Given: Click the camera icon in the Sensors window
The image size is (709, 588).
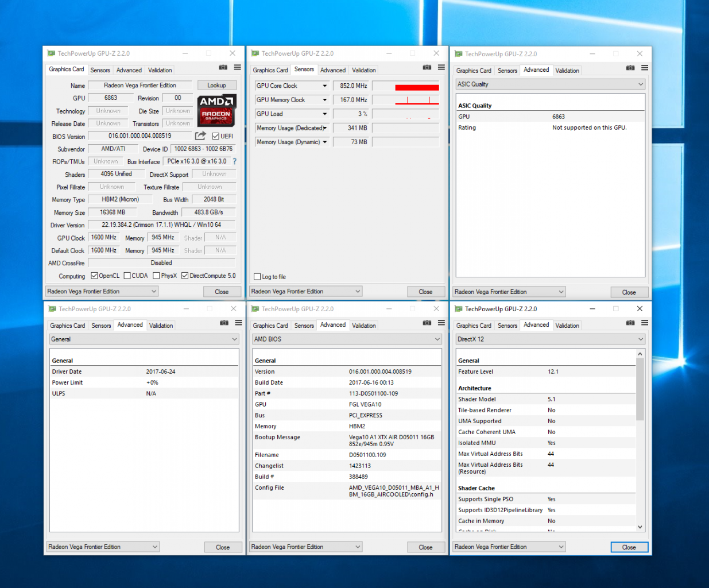Looking at the screenshot, I should click(427, 67).
